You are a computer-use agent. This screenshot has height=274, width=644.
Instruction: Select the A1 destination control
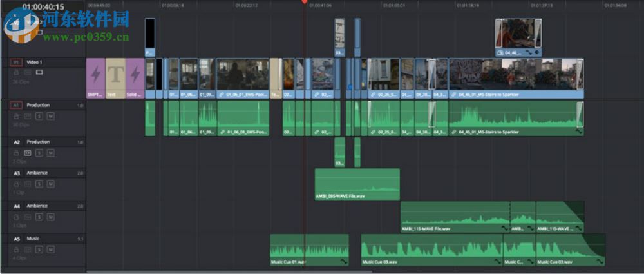[x=17, y=105]
